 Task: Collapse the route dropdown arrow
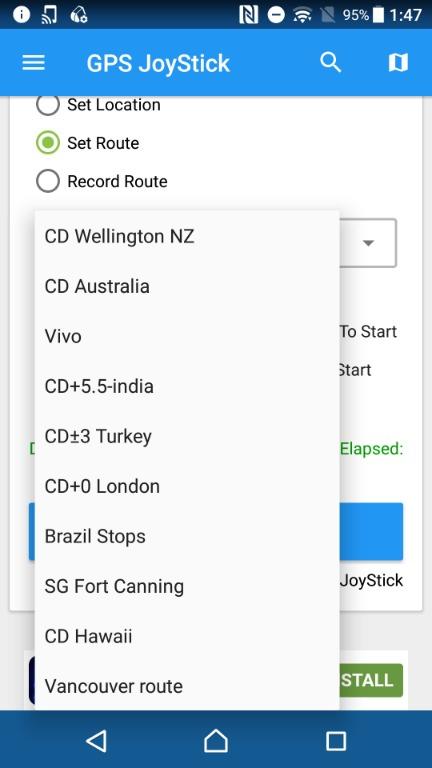[368, 243]
